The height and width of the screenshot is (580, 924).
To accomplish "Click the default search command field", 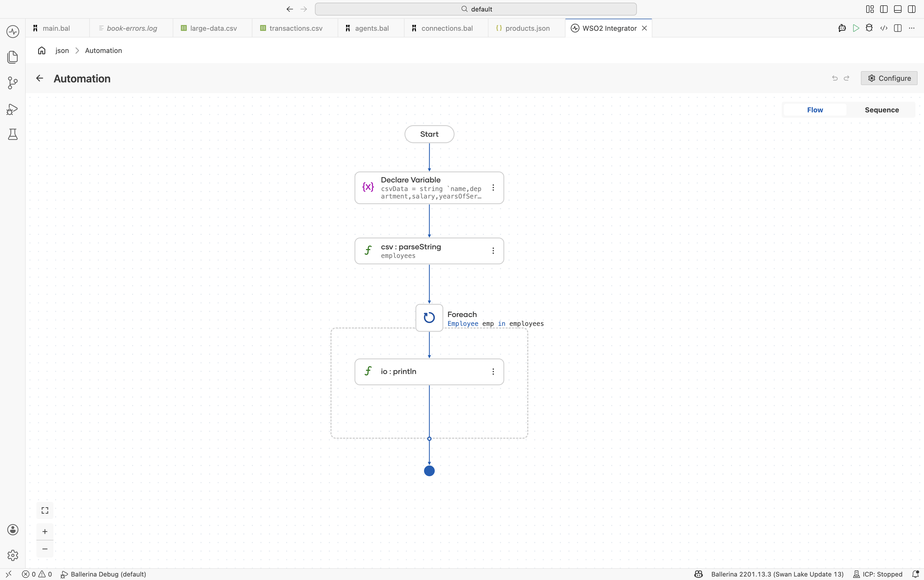I will [x=476, y=9].
